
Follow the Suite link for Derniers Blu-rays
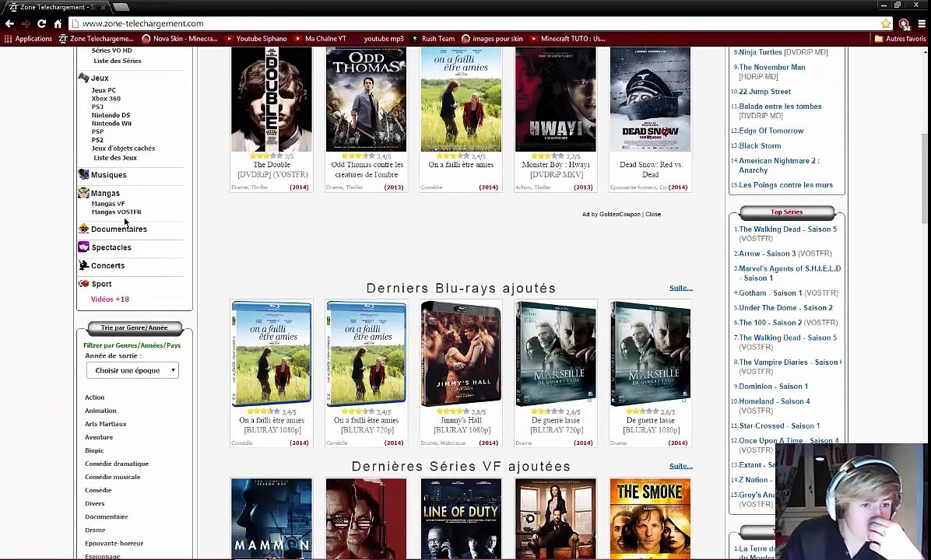pyautogui.click(x=680, y=288)
